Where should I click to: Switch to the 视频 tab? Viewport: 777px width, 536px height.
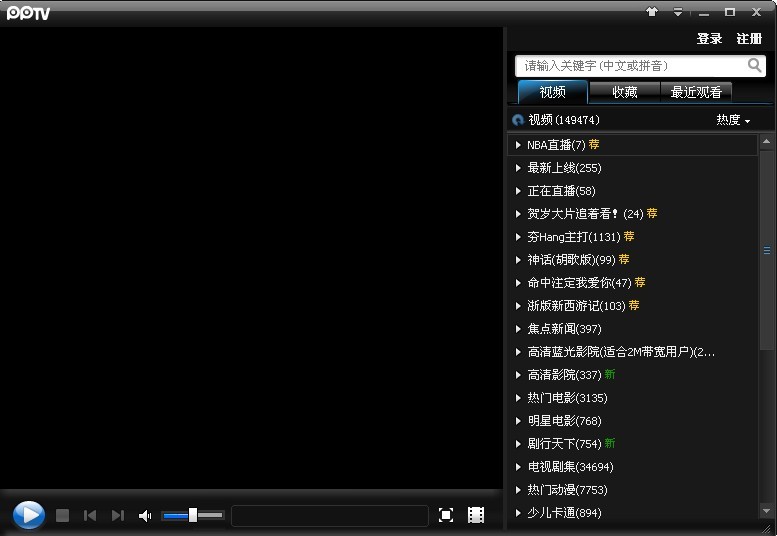[x=553, y=92]
